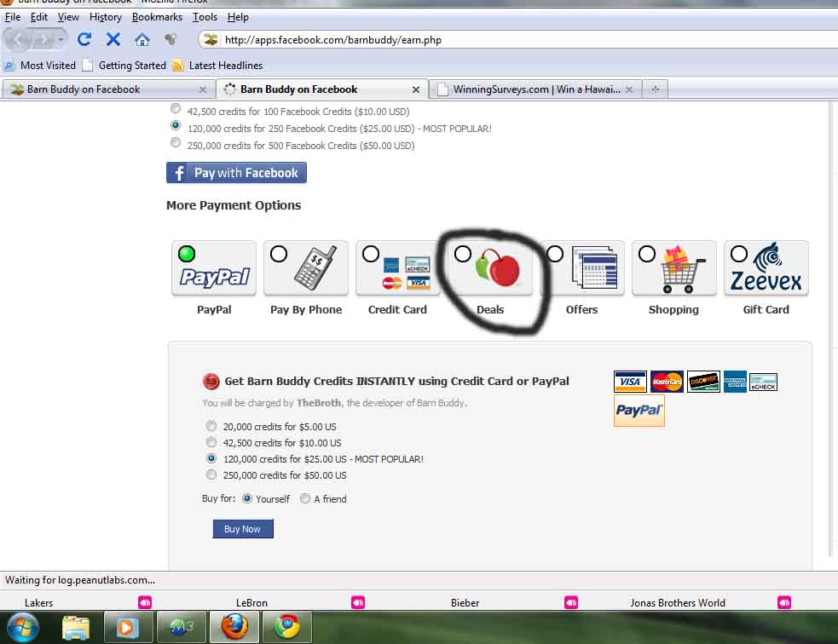Select 250,000 credits for $50.00 US

click(x=211, y=474)
